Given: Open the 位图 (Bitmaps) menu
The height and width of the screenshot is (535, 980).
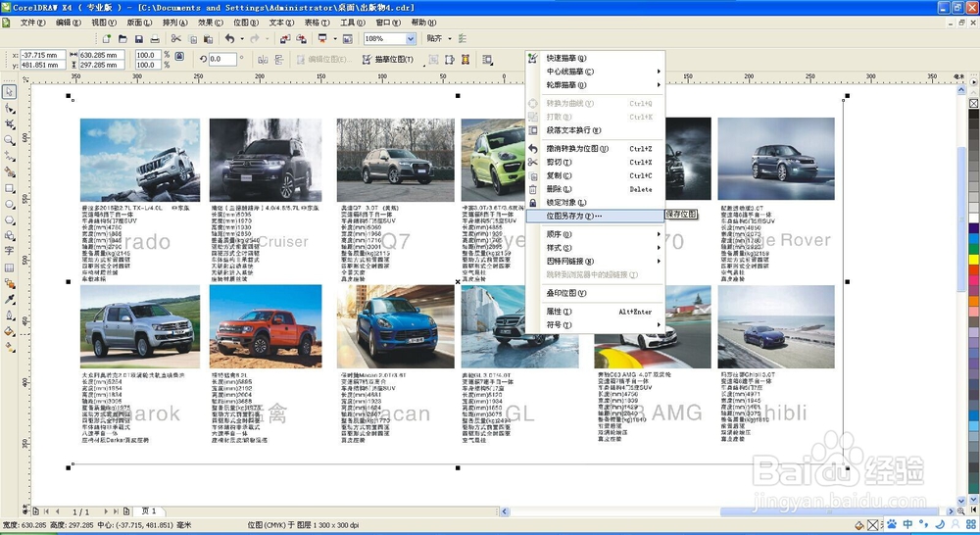Looking at the screenshot, I should (246, 23).
